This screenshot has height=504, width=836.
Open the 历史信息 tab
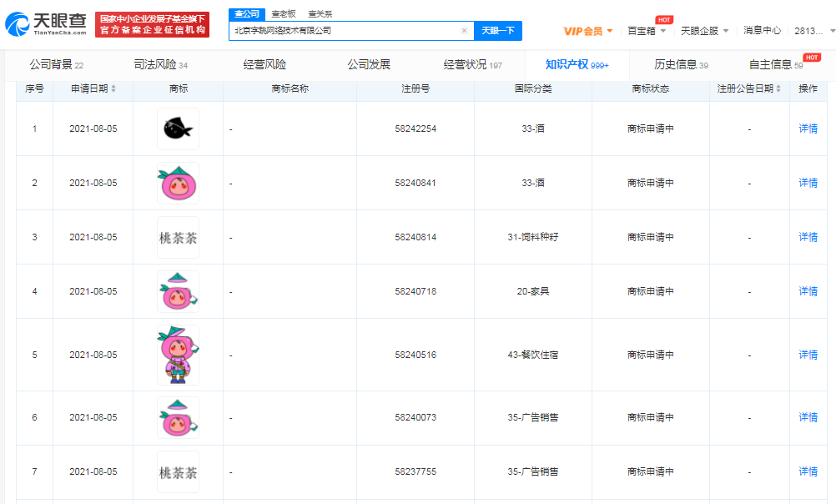682,64
